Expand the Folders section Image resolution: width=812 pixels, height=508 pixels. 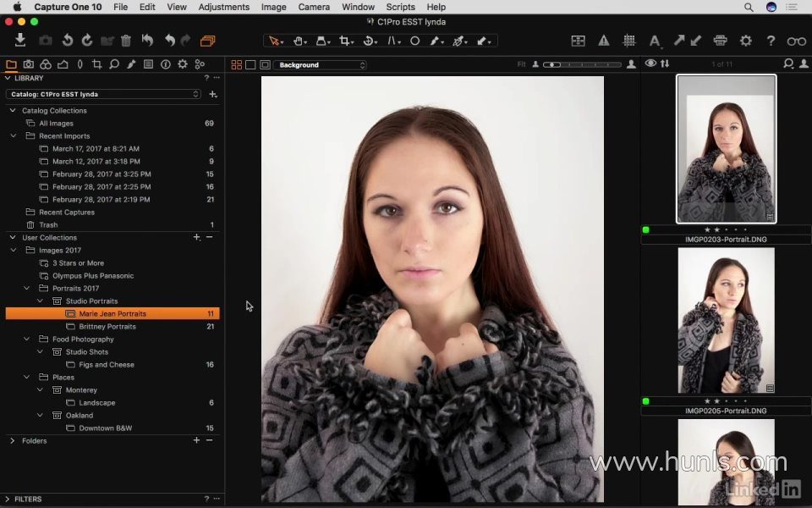[x=13, y=441]
